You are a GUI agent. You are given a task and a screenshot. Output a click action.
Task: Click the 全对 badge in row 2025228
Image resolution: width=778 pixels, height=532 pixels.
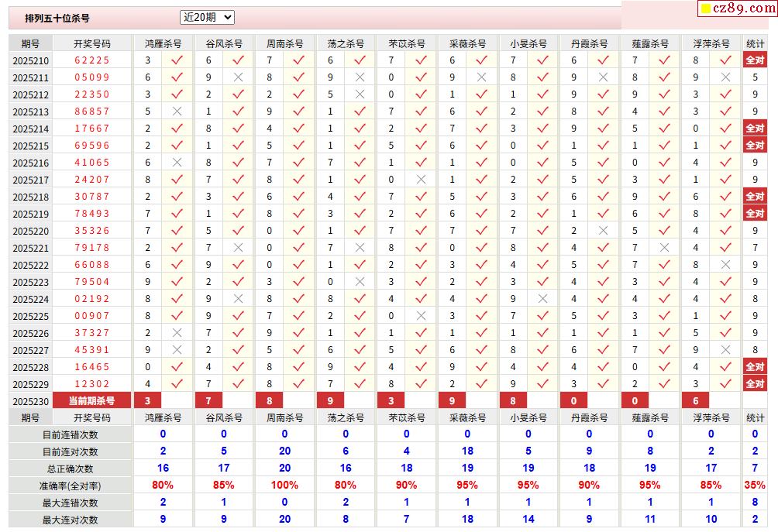tap(756, 367)
